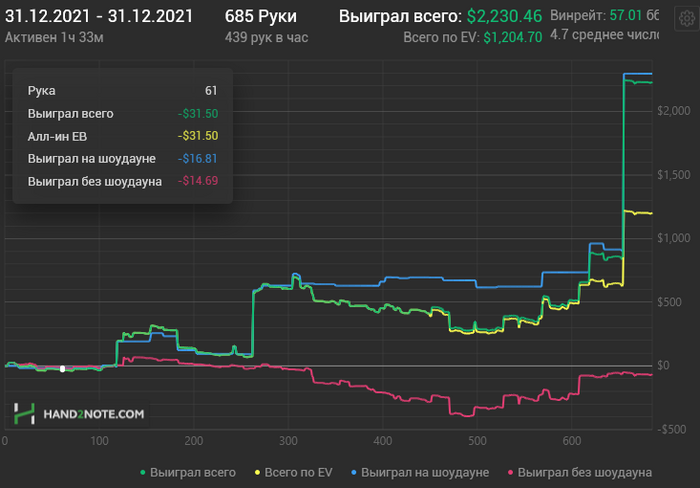Click the total winnings value $2,230.46
Image resolution: width=700 pixels, height=488 pixels.
[504, 17]
